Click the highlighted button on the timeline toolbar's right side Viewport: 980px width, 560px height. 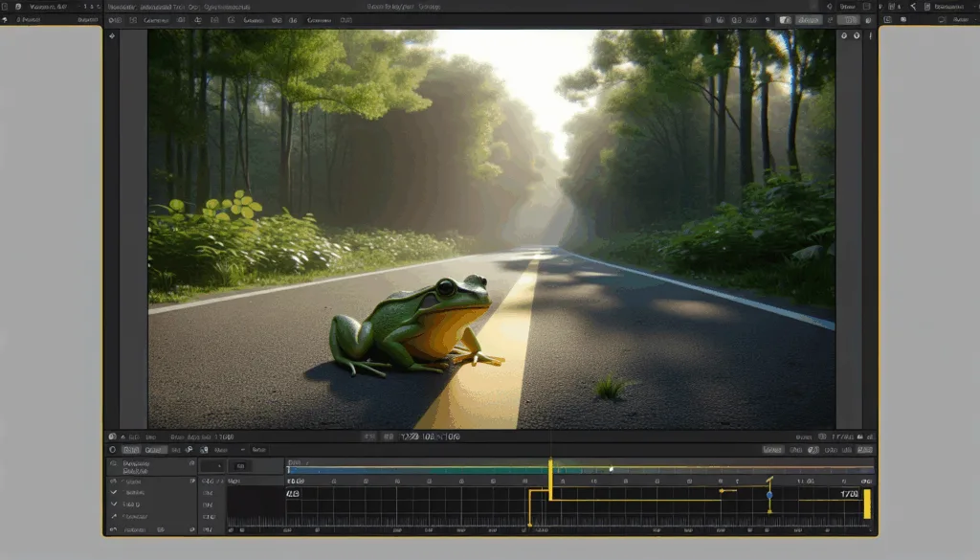[x=772, y=450]
